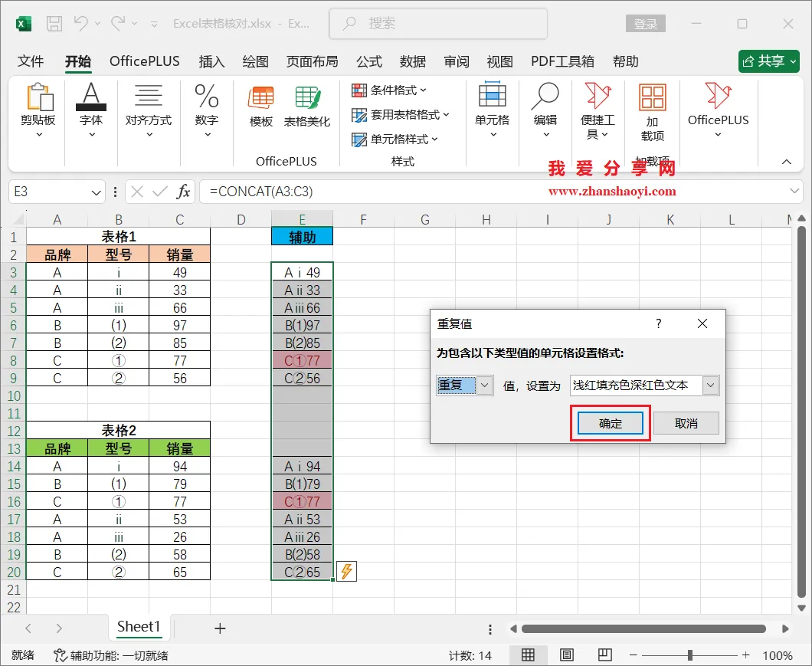
Task: Open Cell Styles (单元格样式) dropdown
Action: 395,139
